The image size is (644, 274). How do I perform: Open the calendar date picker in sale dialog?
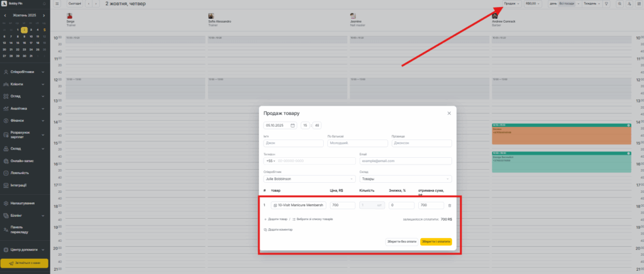click(x=292, y=126)
